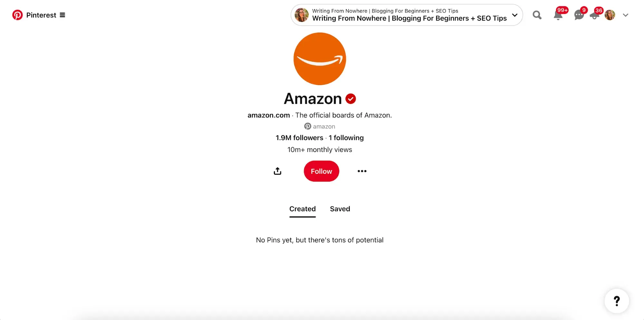The image size is (644, 320).
Task: Select the Created tab
Action: point(303,209)
